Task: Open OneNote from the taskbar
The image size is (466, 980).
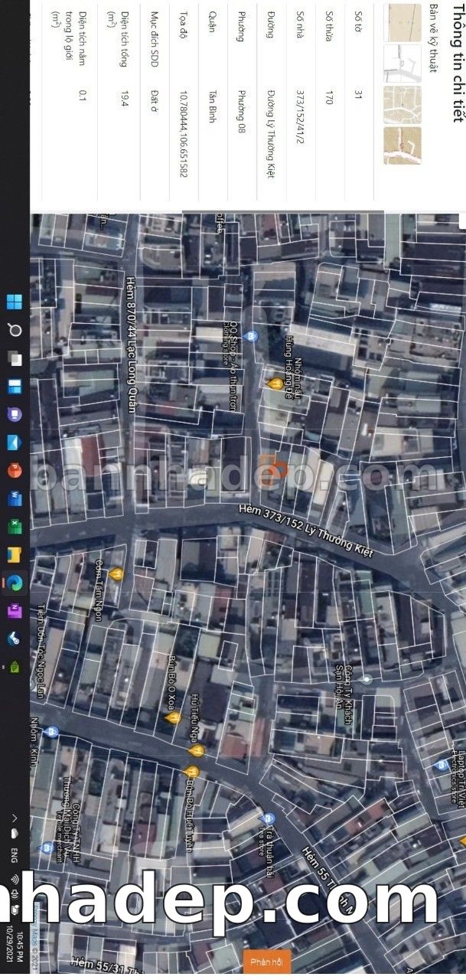Action: (x=15, y=610)
